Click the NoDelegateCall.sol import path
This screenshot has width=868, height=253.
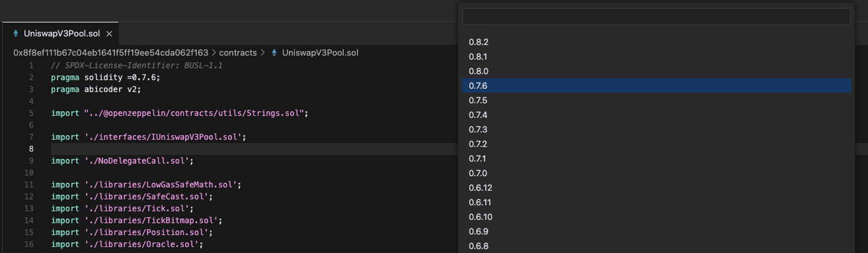(139, 161)
